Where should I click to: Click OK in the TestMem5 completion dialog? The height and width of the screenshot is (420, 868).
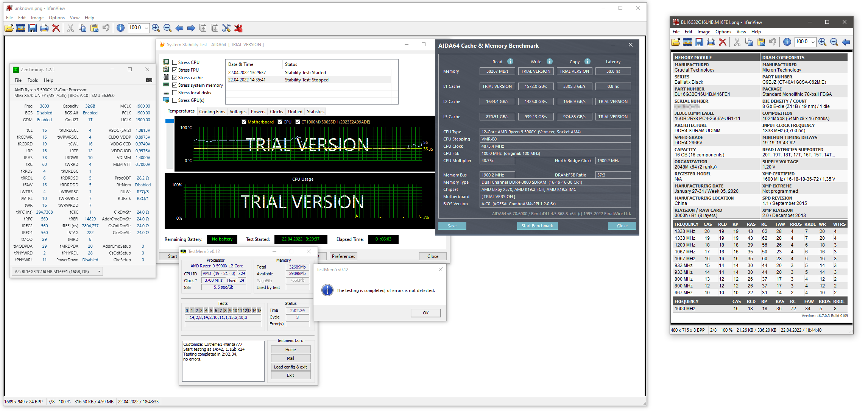click(425, 313)
